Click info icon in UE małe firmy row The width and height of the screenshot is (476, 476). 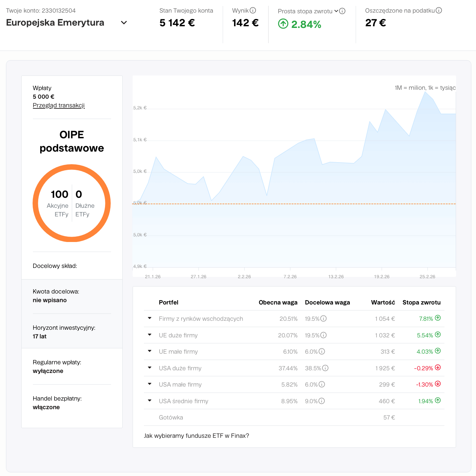(322, 351)
